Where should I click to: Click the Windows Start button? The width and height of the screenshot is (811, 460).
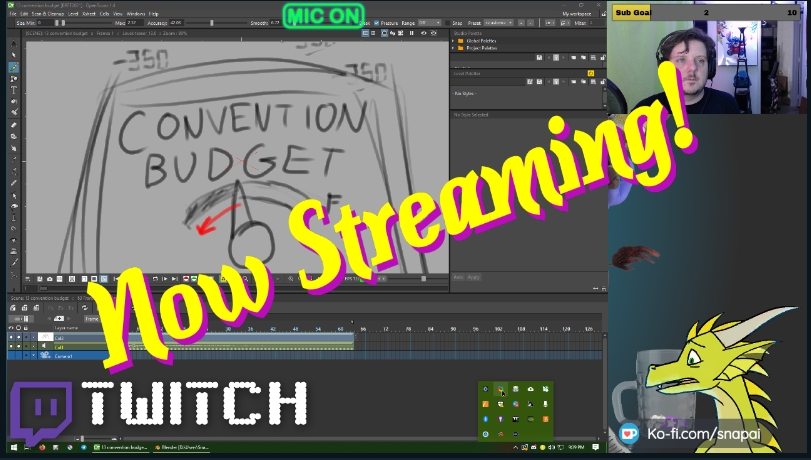(13, 447)
